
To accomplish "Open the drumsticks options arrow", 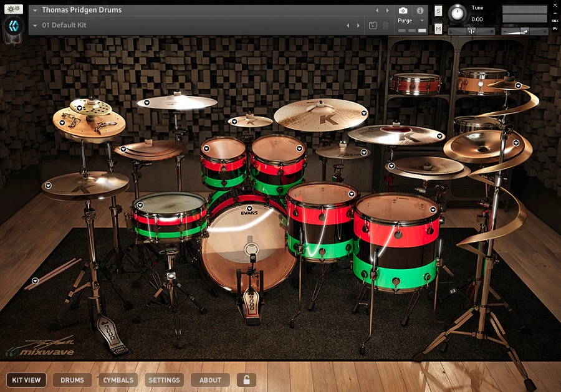I will [x=35, y=281].
